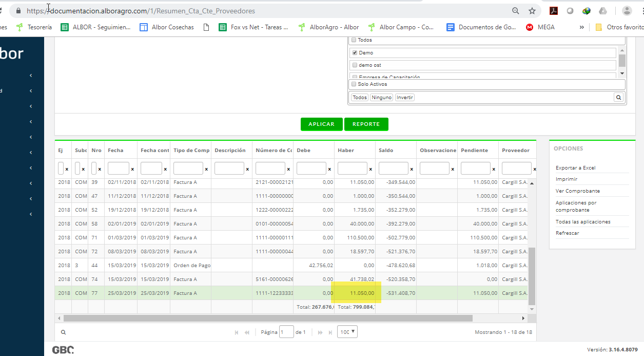
Task: Clear the Observaciones column filter
Action: click(453, 169)
